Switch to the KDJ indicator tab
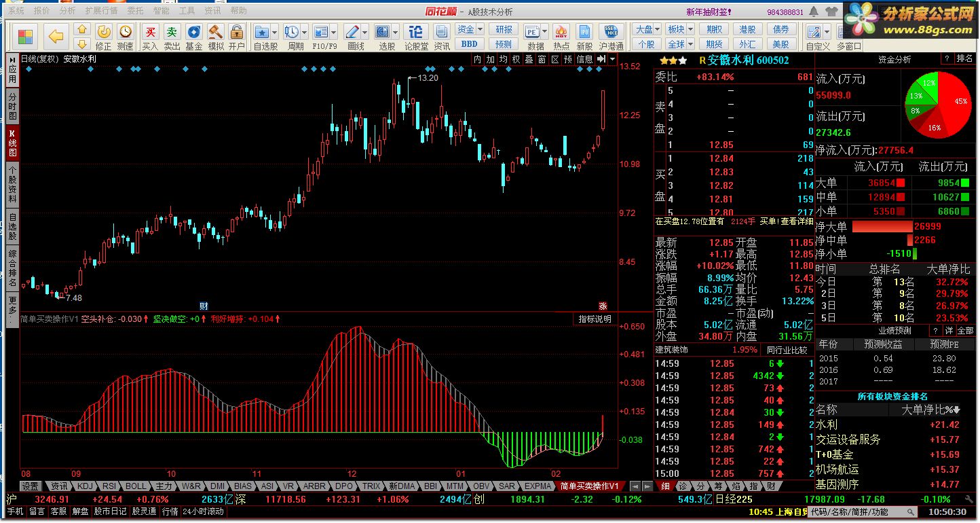Image resolution: width=980 pixels, height=523 pixels. click(x=85, y=486)
